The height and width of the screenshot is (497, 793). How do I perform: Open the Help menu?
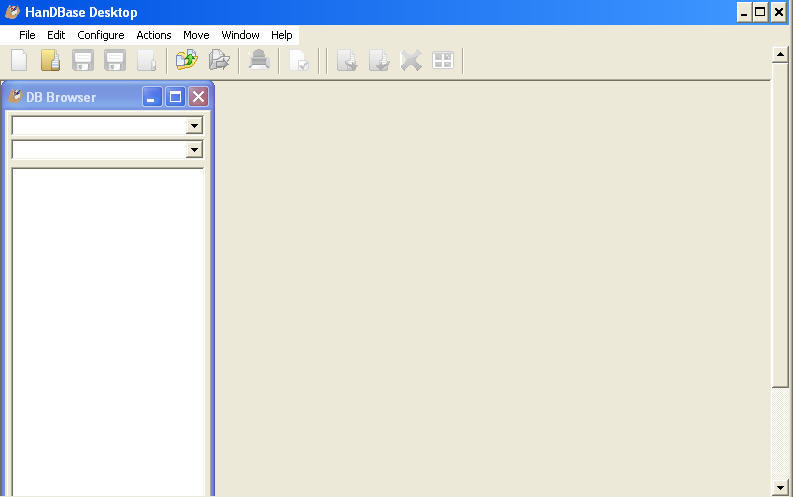pyautogui.click(x=281, y=35)
